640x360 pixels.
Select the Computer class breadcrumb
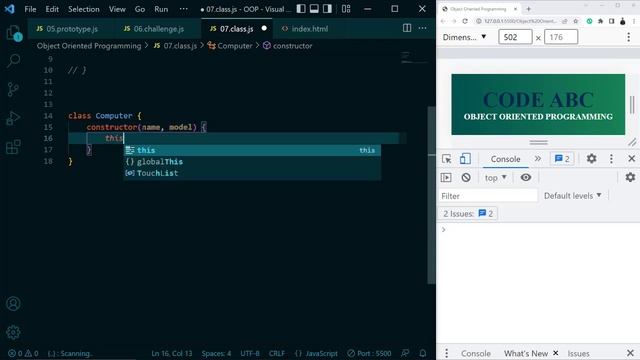pyautogui.click(x=230, y=46)
